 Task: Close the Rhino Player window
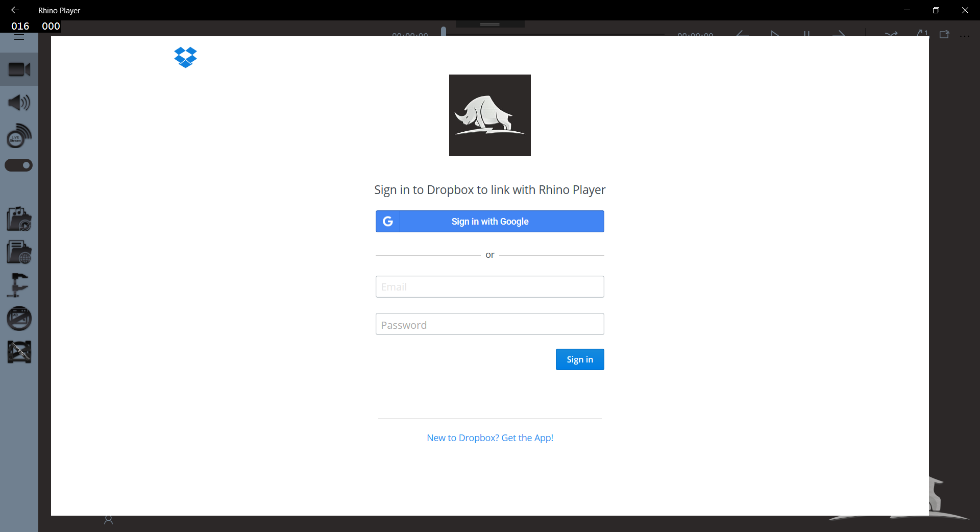(965, 10)
